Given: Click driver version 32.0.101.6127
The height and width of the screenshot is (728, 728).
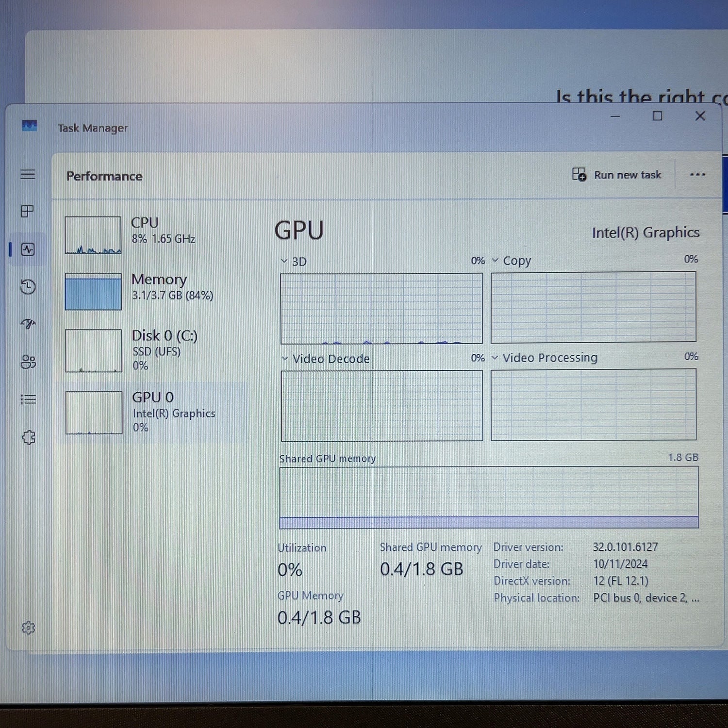Looking at the screenshot, I should click(x=625, y=547).
